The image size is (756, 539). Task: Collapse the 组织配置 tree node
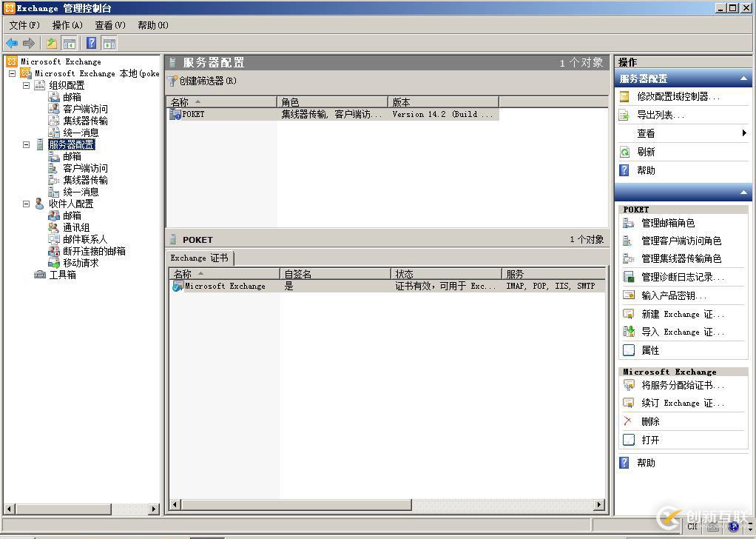[x=27, y=85]
